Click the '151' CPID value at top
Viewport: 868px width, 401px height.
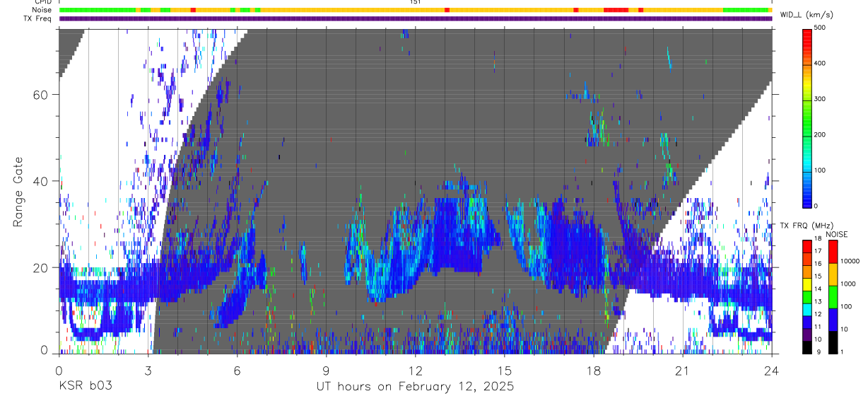[x=416, y=2]
